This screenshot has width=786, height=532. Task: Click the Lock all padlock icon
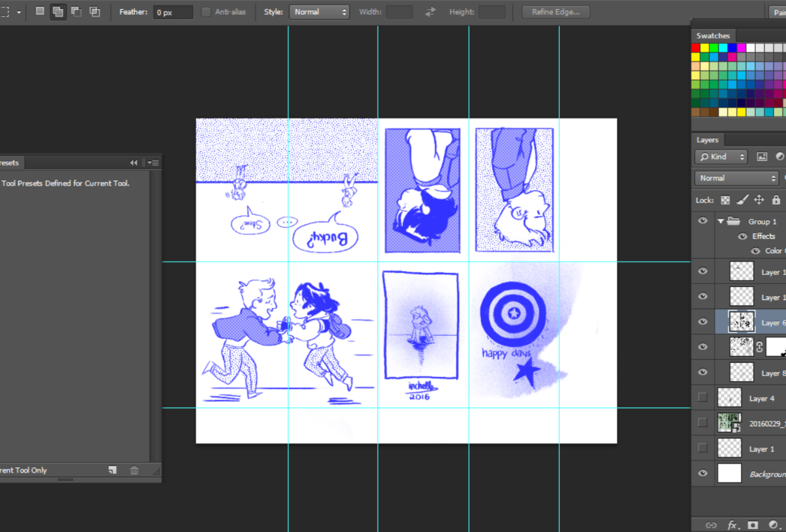click(x=776, y=200)
